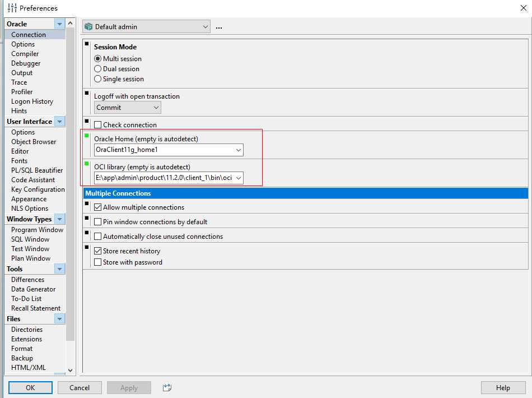Open HTML/XML preferences page
Viewport: 532px width, 398px height.
click(x=28, y=367)
